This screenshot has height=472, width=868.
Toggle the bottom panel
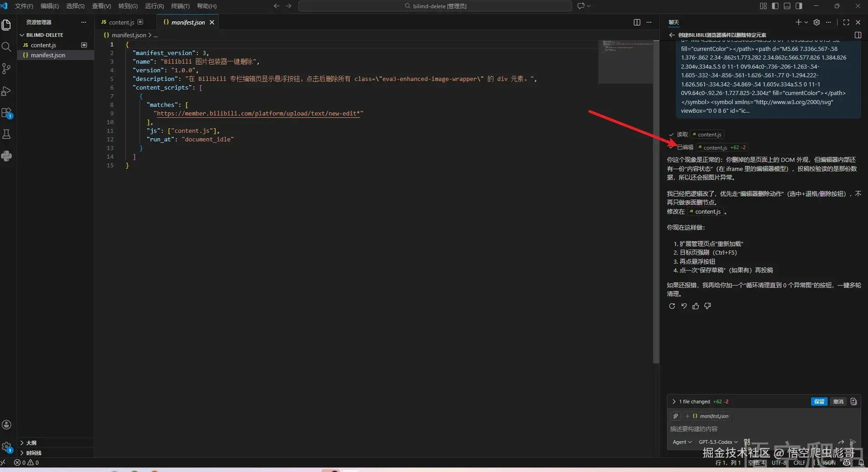coord(787,6)
